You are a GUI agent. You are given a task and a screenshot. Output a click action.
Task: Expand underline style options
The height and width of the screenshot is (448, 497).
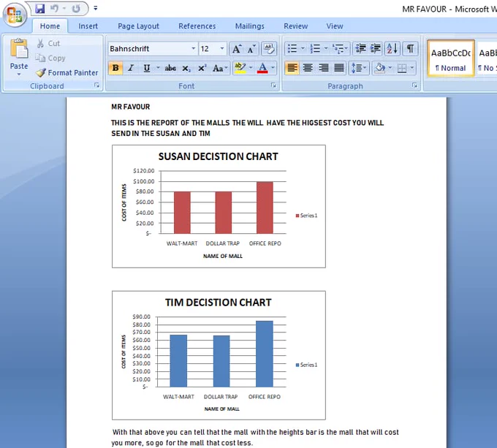tap(158, 68)
